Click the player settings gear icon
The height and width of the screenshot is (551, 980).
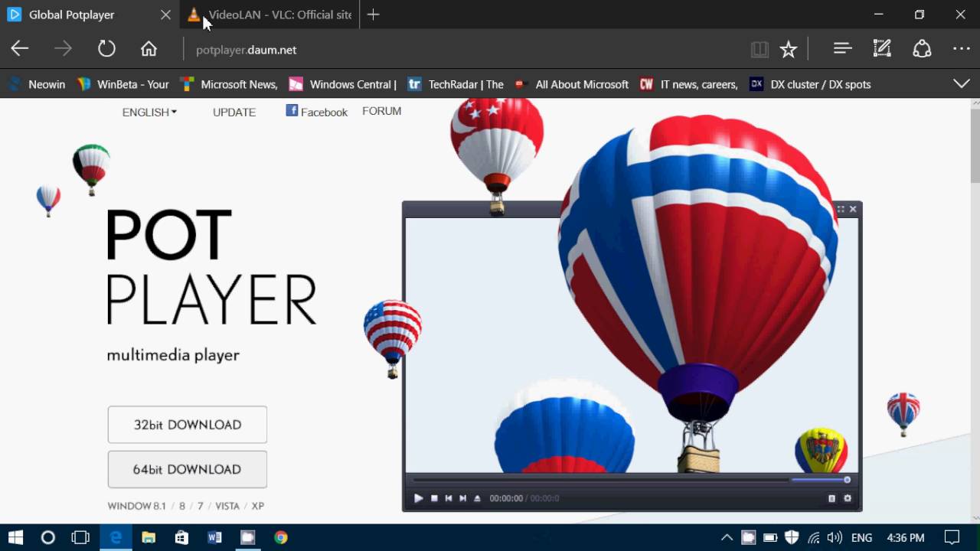click(848, 498)
